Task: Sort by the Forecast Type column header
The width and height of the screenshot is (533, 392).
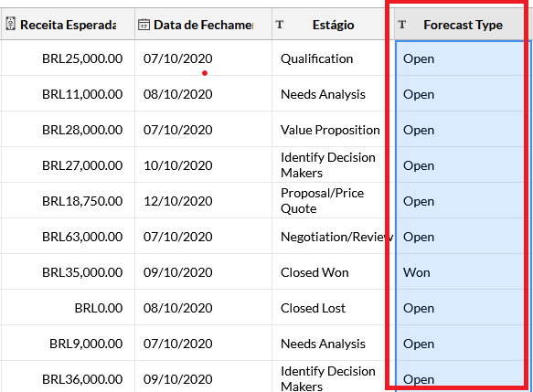Action: click(x=459, y=24)
